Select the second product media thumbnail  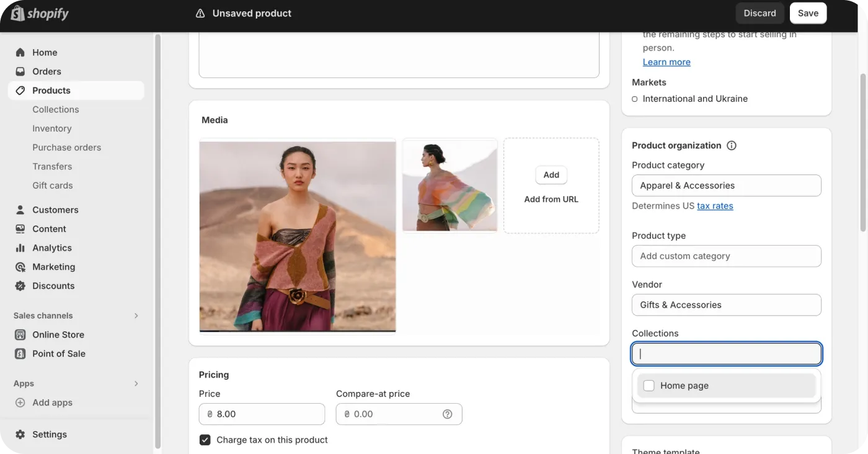pyautogui.click(x=450, y=185)
